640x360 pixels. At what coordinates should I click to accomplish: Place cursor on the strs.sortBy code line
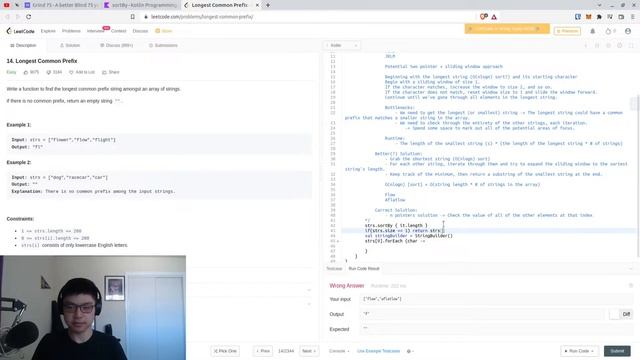pyautogui.click(x=396, y=225)
